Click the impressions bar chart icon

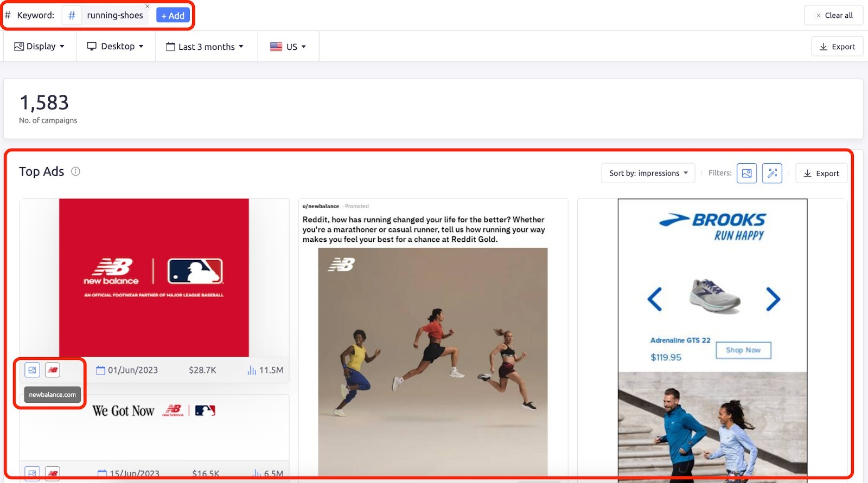point(252,370)
